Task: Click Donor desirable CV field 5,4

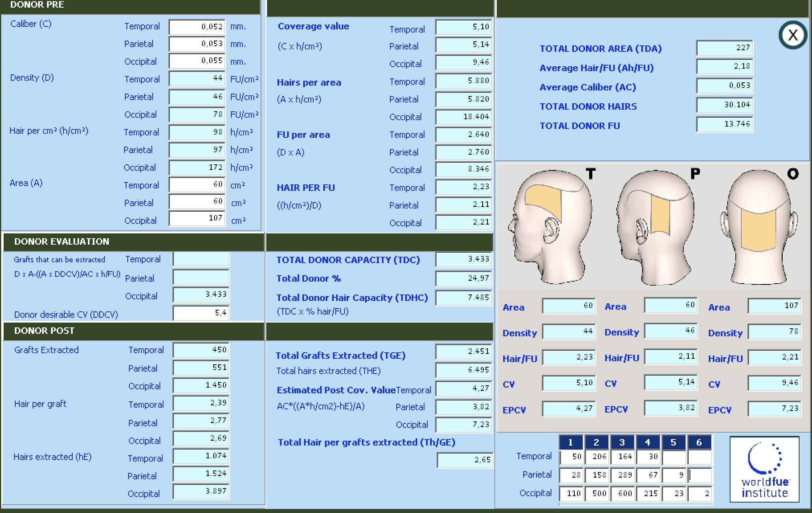Action: (x=201, y=313)
